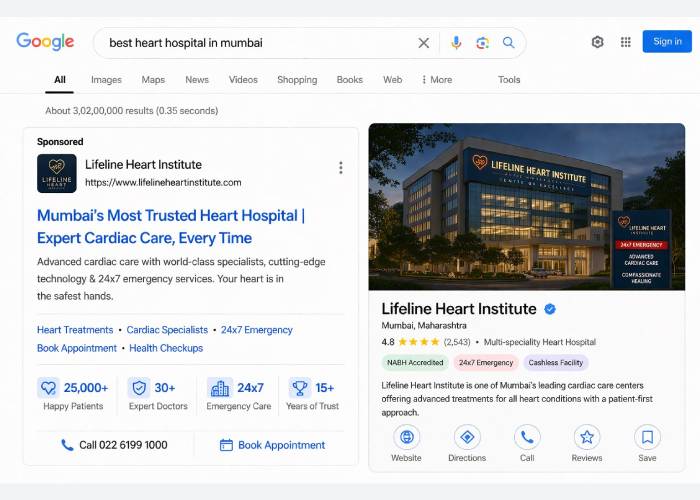This screenshot has height=500, width=700.
Task: Open the Book Appointment sitelink text
Action: pyautogui.click(x=77, y=348)
